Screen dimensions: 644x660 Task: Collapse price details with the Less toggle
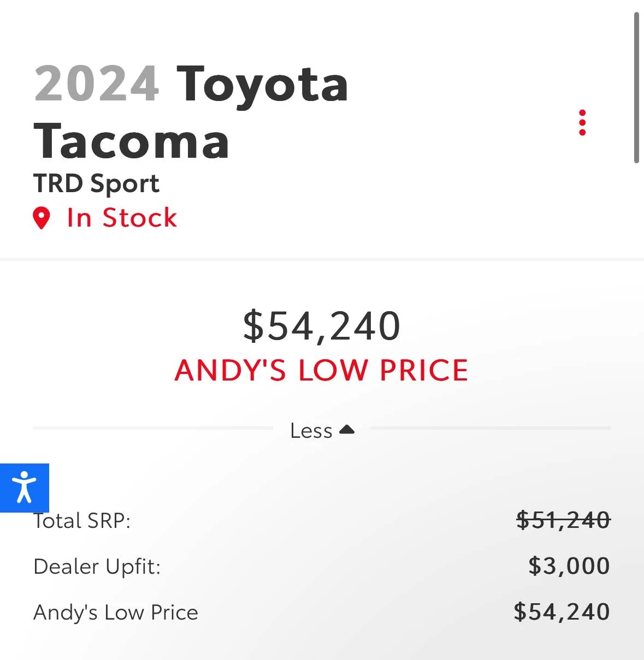(x=311, y=431)
